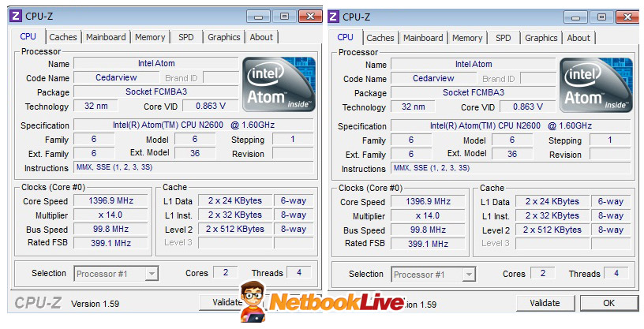The height and width of the screenshot is (329, 644).
Task: Click Multiplier 'x 14.0' in right window
Action: tap(428, 215)
